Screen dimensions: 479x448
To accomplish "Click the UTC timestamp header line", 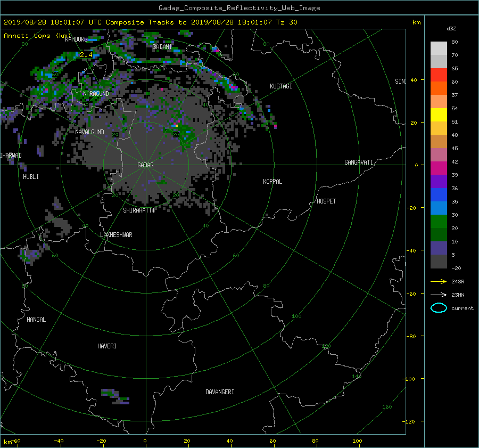I will [150, 22].
